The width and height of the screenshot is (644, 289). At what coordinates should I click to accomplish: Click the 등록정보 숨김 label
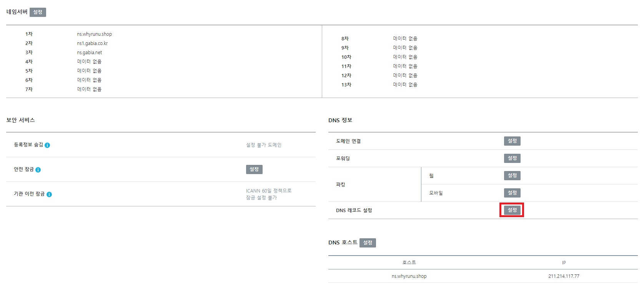pyautogui.click(x=28, y=144)
